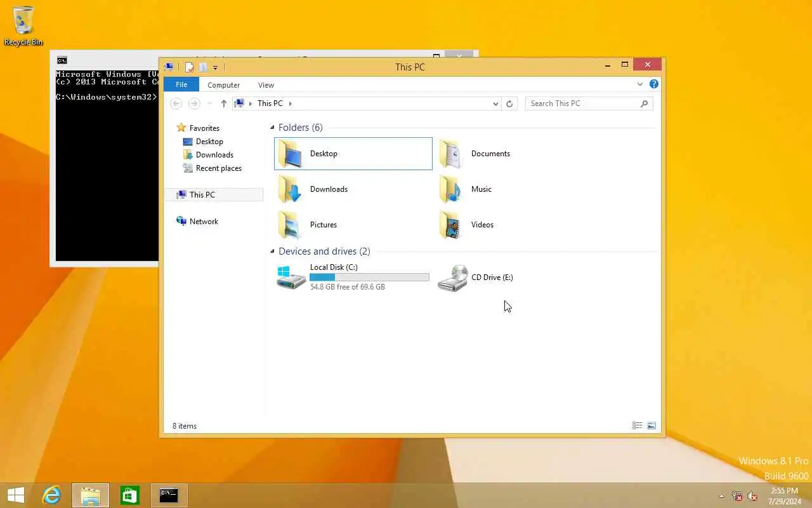Switch to Large icons view
Image resolution: width=812 pixels, height=508 pixels.
point(652,425)
